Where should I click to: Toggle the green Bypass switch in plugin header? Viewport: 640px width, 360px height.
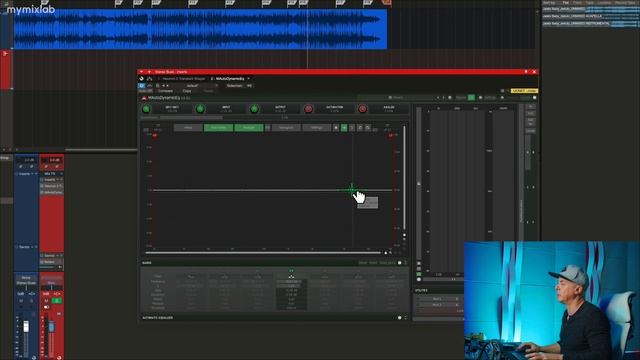pyautogui.click(x=471, y=98)
